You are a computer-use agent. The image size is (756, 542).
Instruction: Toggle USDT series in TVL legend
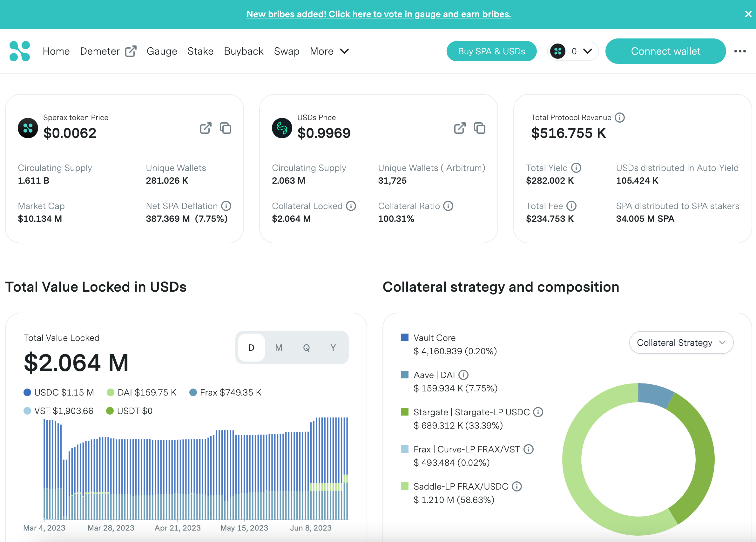tap(129, 411)
